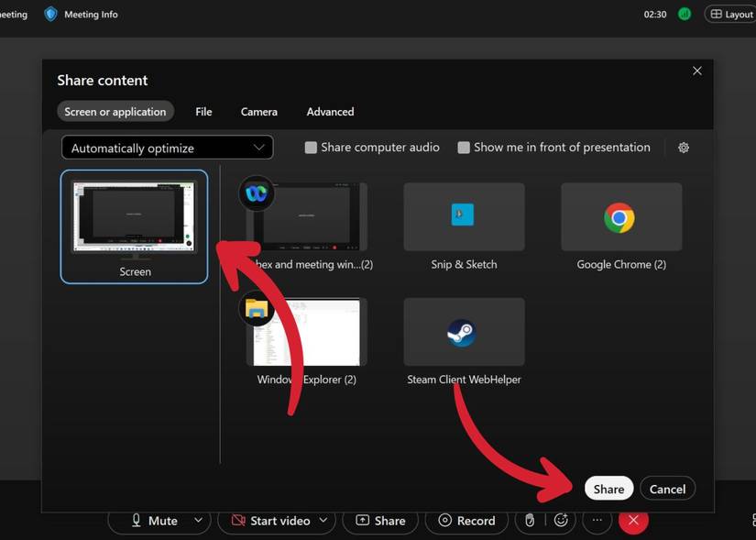Check Show me in front of presentation
Screen dimensions: 756x540
[x=464, y=147]
